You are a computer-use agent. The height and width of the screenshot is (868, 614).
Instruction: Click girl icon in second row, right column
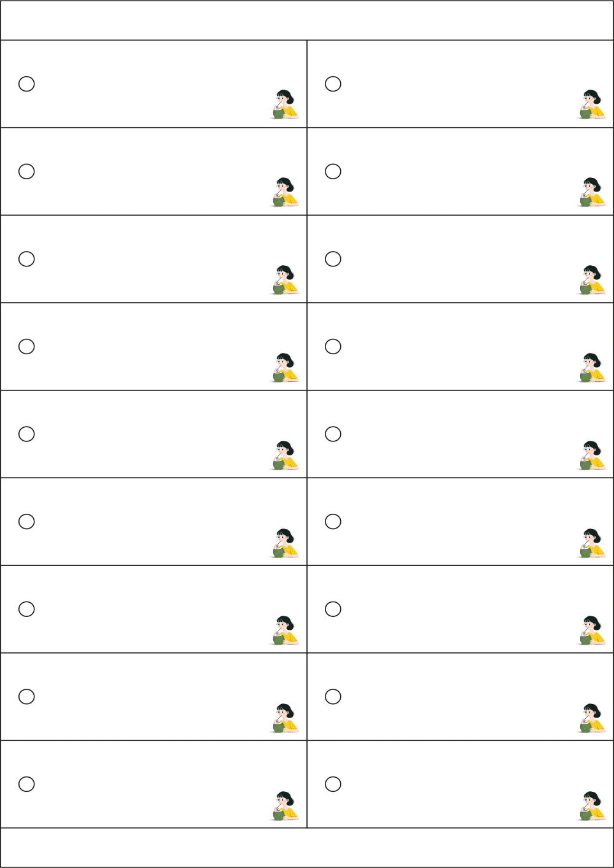591,192
